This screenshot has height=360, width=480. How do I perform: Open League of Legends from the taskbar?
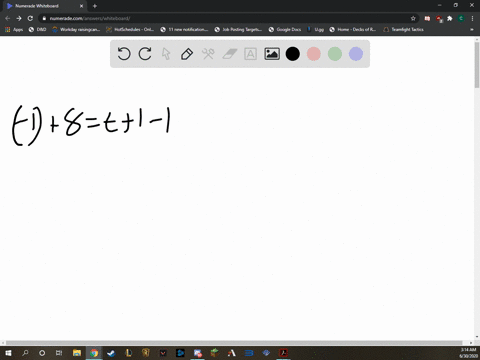129,353
